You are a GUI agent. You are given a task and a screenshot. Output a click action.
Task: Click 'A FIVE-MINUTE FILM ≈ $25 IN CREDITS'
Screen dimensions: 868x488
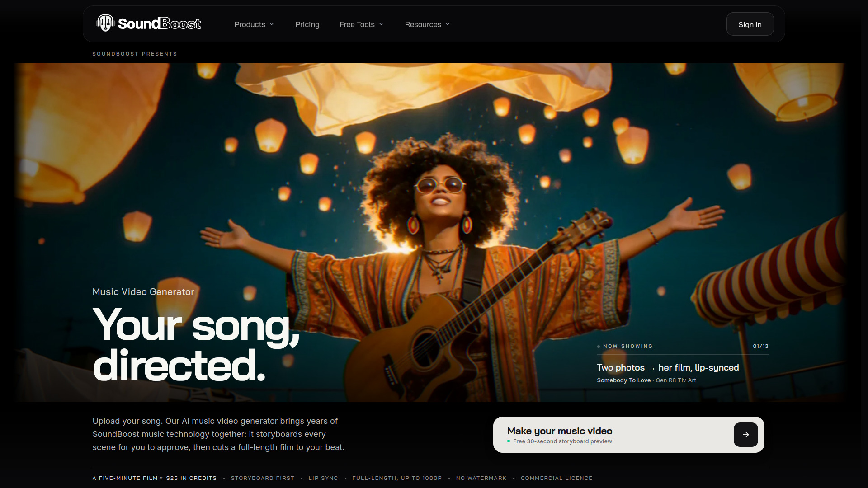[155, 478]
